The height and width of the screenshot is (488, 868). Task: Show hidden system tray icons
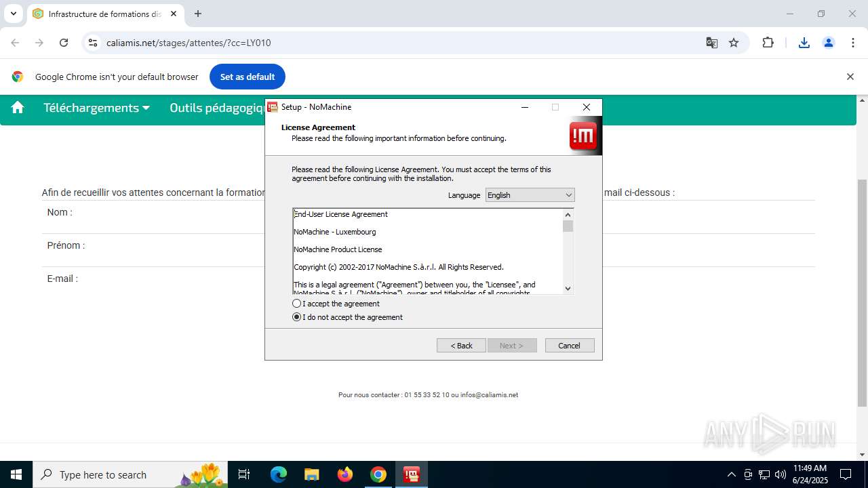tap(731, 474)
